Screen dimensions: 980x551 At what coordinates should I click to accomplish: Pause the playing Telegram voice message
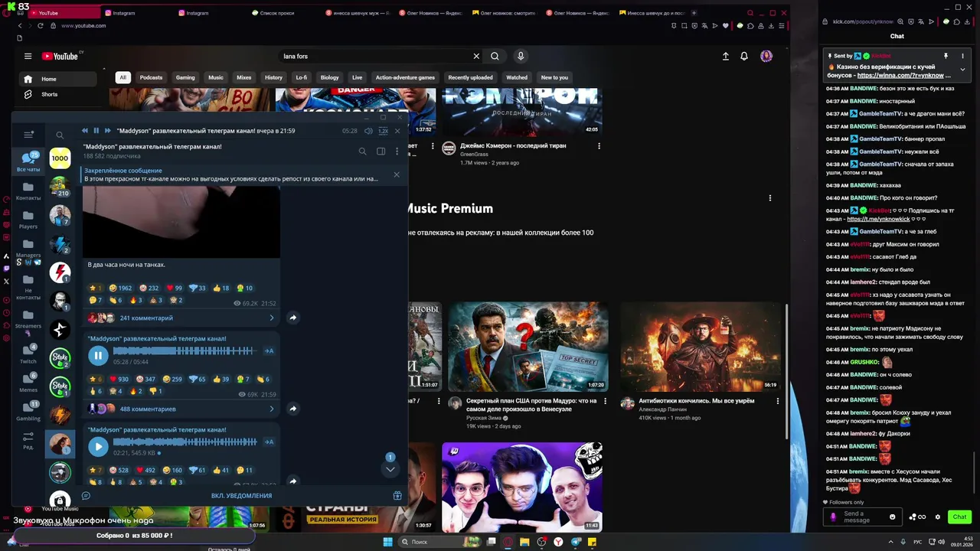pyautogui.click(x=98, y=355)
